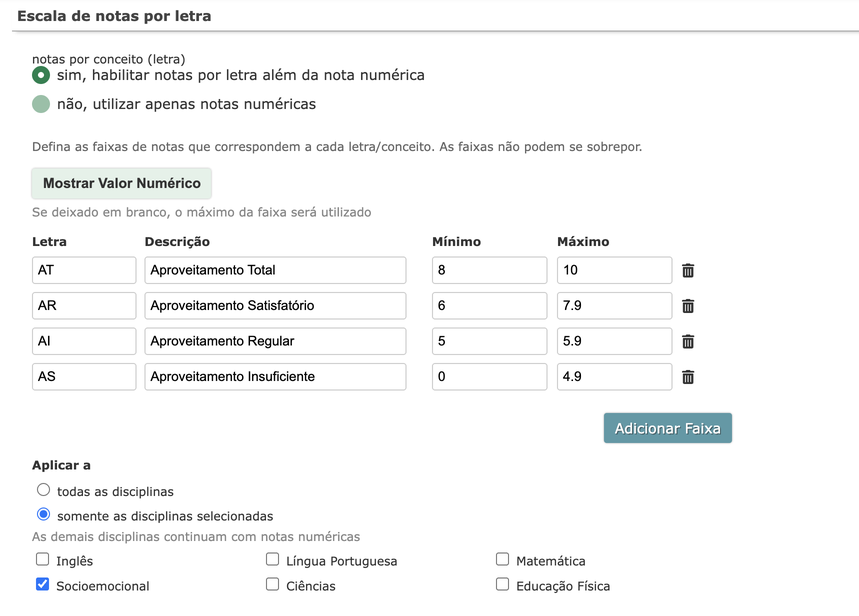Edit maximum value 10 for AT
859x616 pixels.
click(x=615, y=270)
